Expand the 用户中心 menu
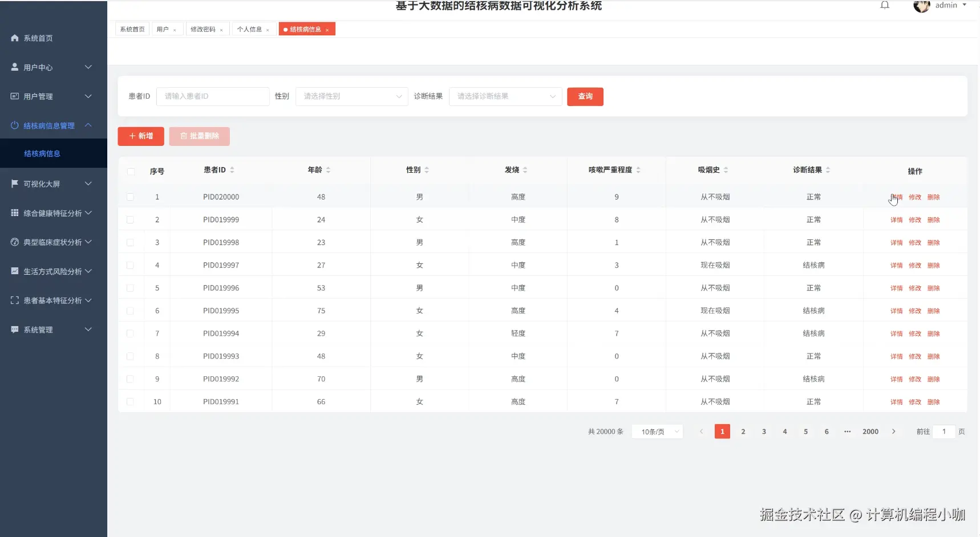The height and width of the screenshot is (537, 980). click(88, 67)
